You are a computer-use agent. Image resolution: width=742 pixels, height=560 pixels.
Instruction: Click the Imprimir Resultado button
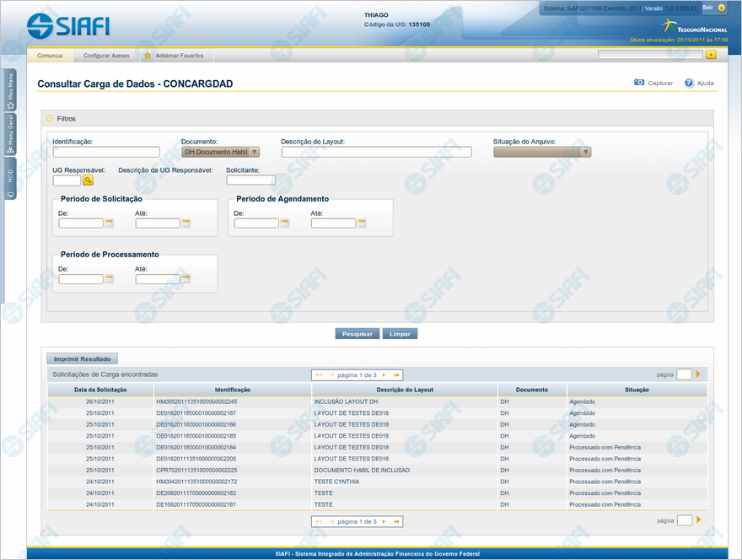(83, 358)
